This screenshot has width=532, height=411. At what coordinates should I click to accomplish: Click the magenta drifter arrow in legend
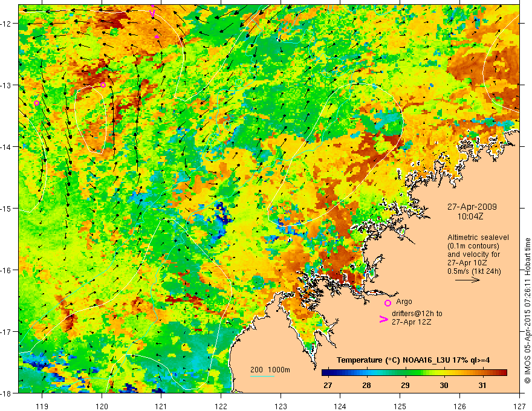coord(383,319)
